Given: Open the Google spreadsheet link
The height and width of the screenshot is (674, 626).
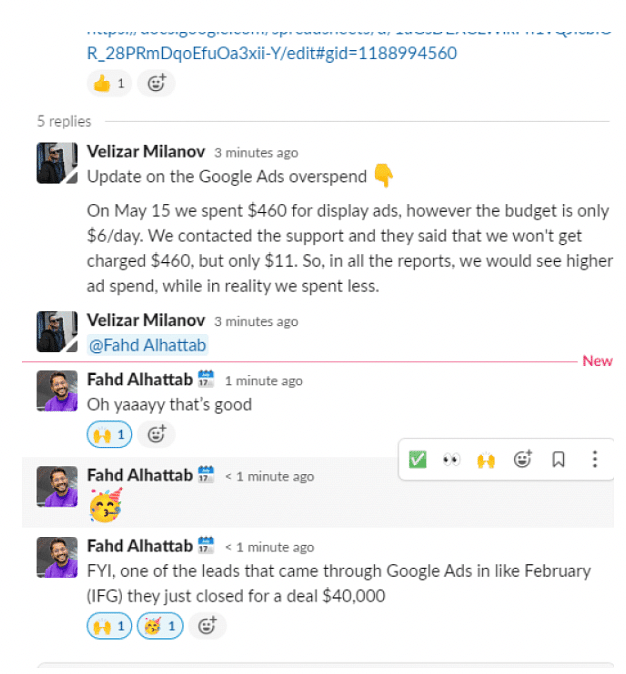Looking at the screenshot, I should pos(272,53).
